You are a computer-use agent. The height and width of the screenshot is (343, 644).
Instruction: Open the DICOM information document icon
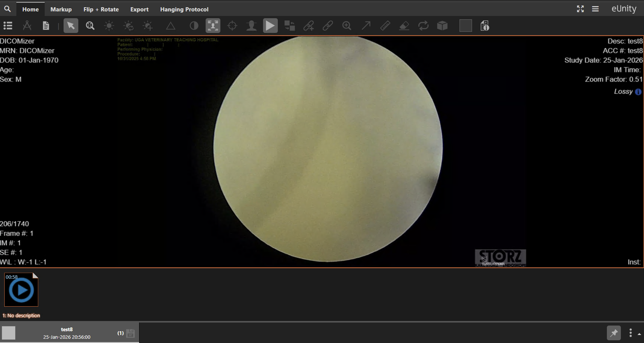pyautogui.click(x=485, y=25)
